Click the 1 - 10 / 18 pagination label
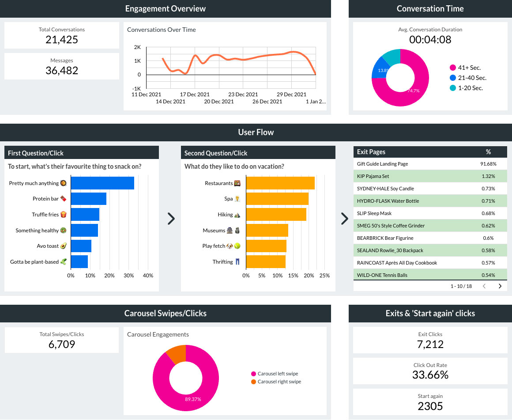Viewport: 512px width, 420px height. 461,286
